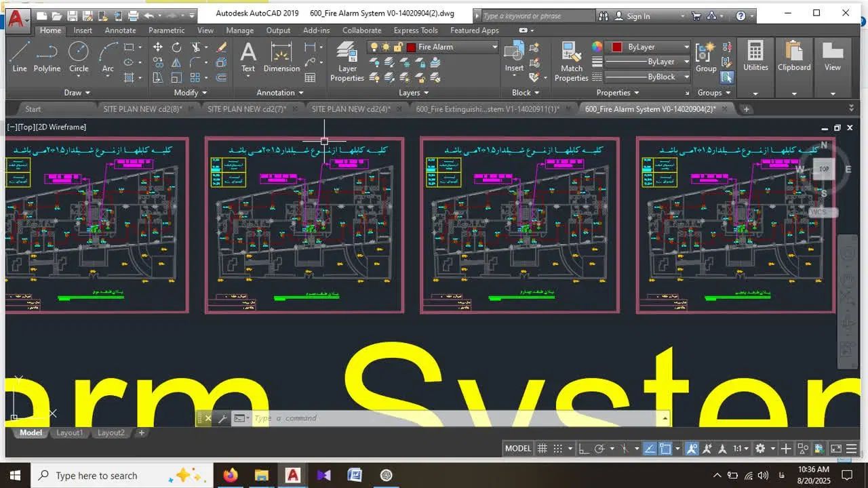
Task: Toggle annotation objects visibility
Action: tap(692, 448)
